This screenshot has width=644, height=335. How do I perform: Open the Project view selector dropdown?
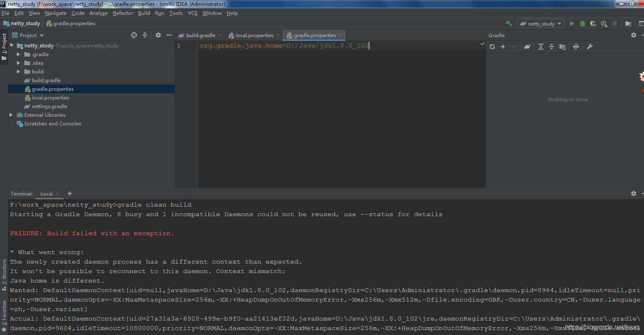28,35
